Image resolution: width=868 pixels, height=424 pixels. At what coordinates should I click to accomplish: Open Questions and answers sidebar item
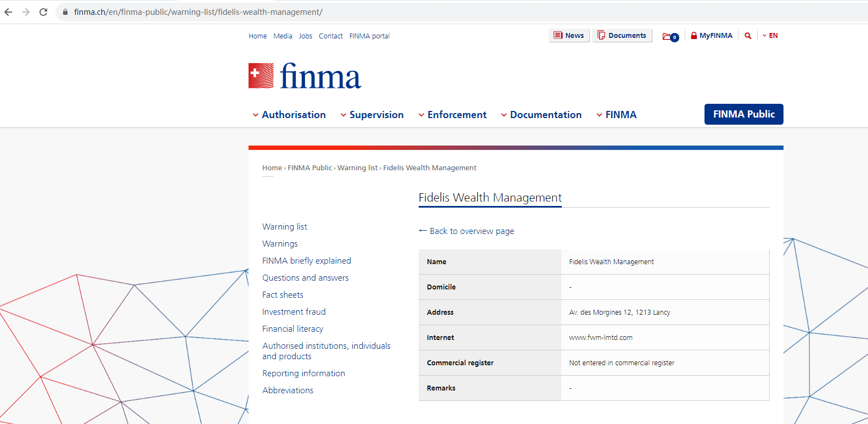[x=306, y=278]
